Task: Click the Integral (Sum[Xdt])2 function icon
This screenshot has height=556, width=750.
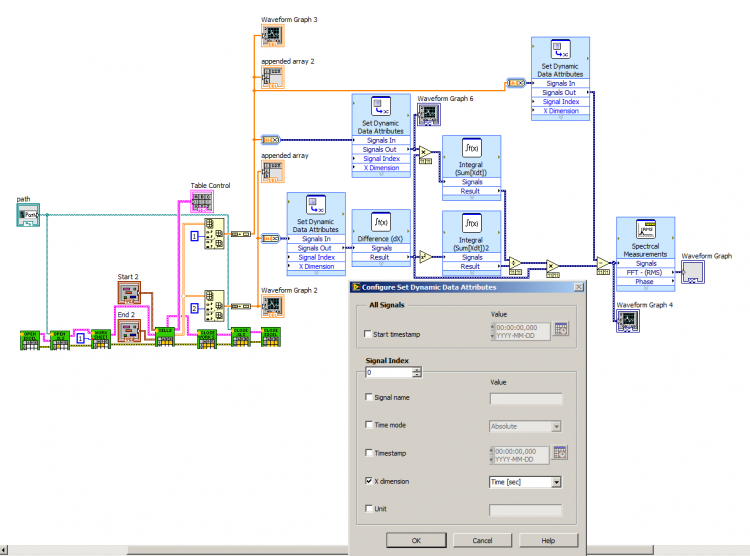Action: pyautogui.click(x=471, y=223)
